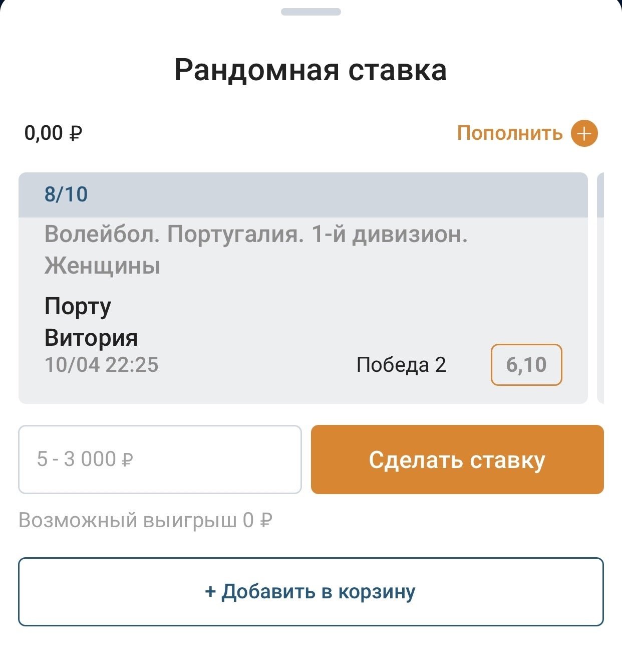The image size is (622, 672).
Task: Click the Победа 2 outcome label
Action: tap(401, 365)
